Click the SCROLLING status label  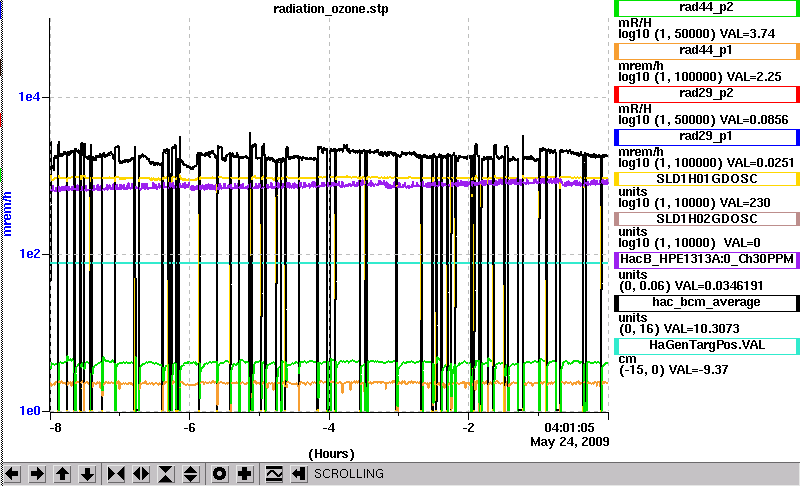pyautogui.click(x=349, y=474)
